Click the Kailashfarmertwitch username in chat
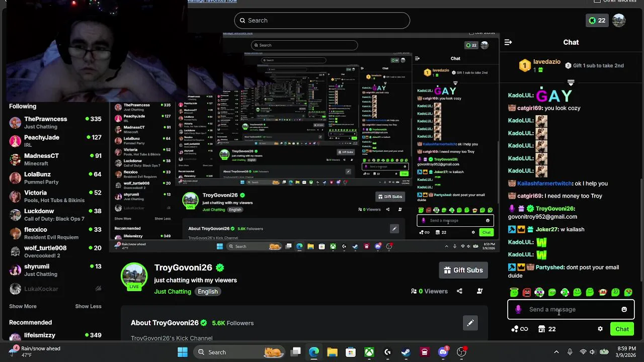Image resolution: width=644 pixels, height=362 pixels. (544, 184)
